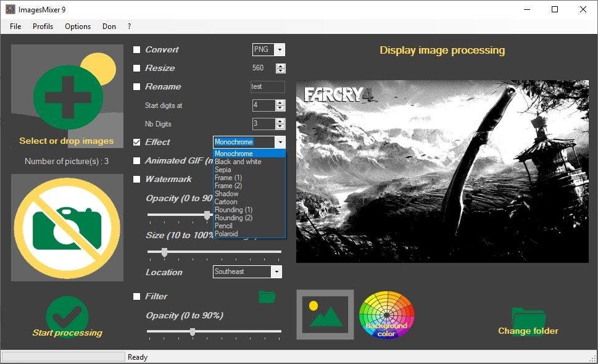The width and height of the screenshot is (598, 364).
Task: Click the Rename text field containing test
Action: coord(268,87)
